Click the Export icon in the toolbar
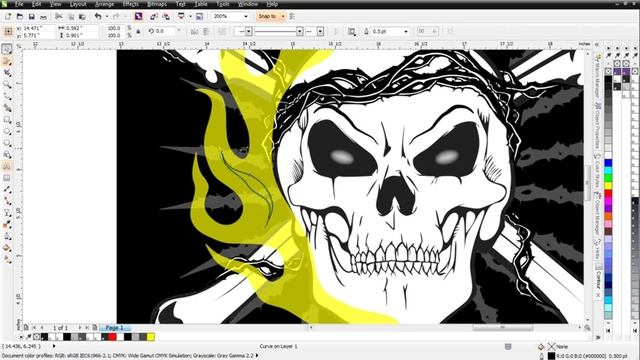Screen dimensions: 640x360 coord(166,17)
